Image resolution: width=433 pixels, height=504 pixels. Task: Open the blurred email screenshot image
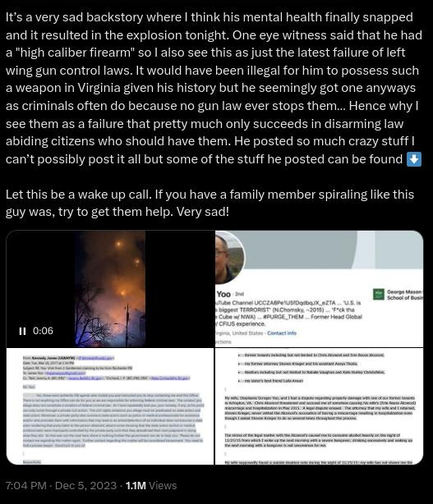(x=110, y=406)
